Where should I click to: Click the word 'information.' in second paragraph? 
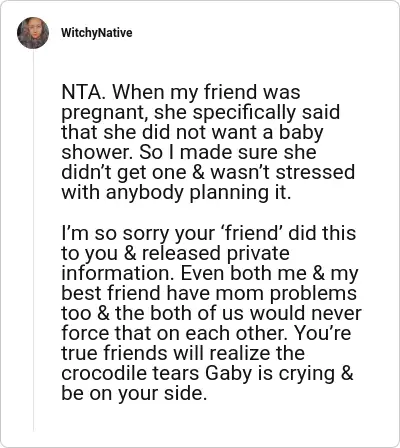coord(118,273)
